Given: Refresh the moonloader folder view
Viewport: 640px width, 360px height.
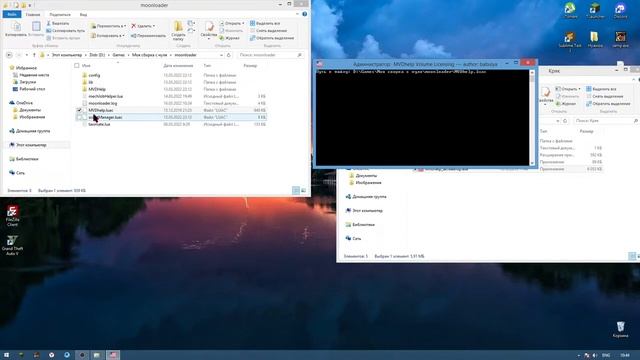Looking at the screenshot, I should coord(229,55).
